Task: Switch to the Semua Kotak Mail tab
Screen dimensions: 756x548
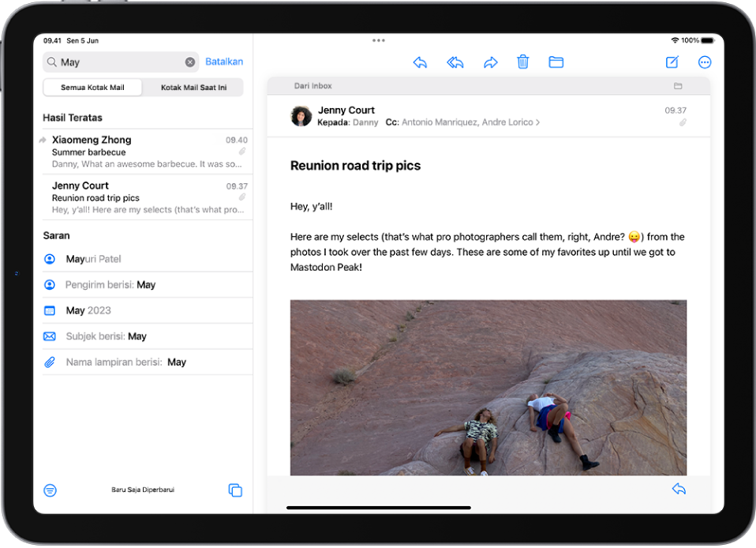Action: tap(92, 87)
